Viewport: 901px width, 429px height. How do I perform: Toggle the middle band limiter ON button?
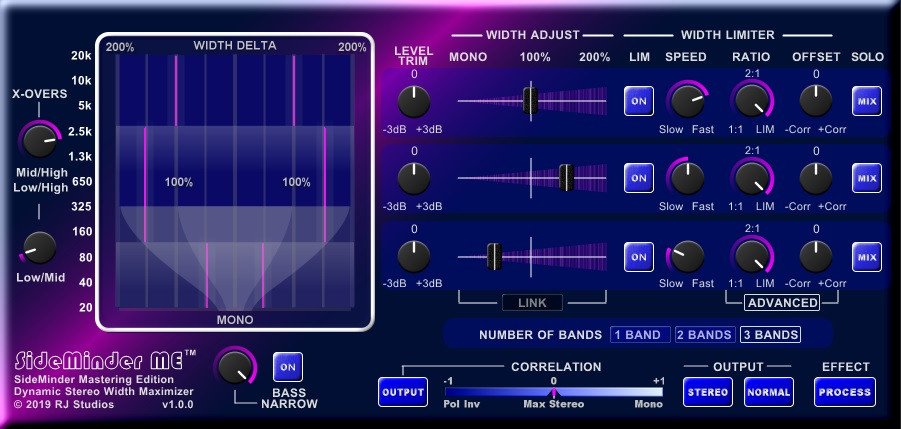639,179
